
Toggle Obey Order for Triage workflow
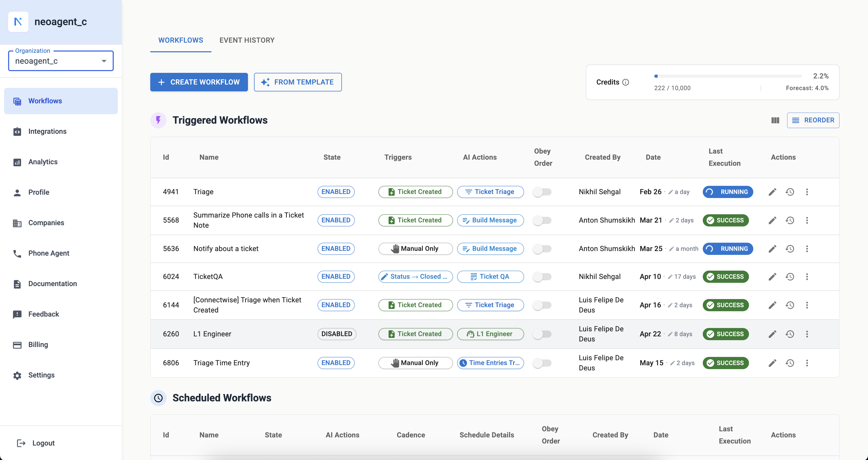coord(542,192)
